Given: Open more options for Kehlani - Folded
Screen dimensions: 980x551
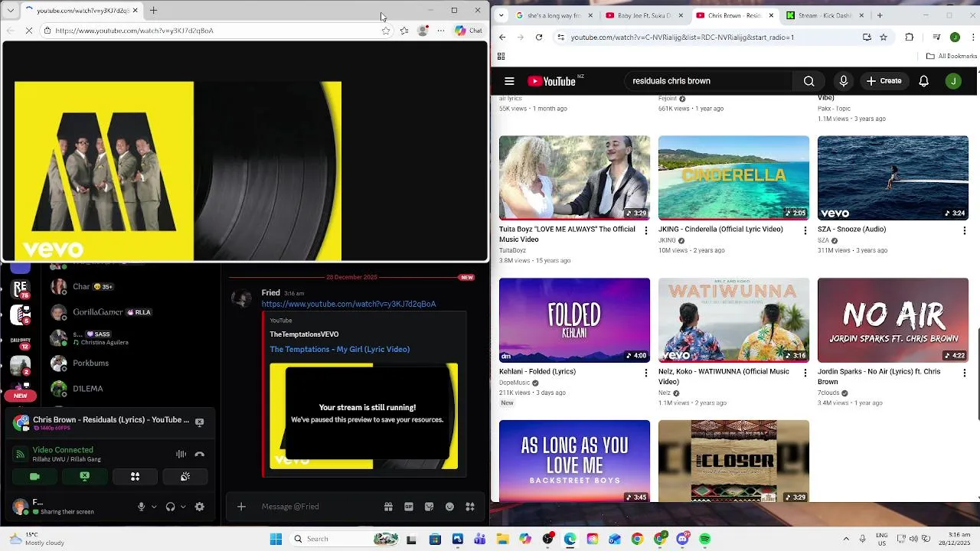Looking at the screenshot, I should point(645,373).
